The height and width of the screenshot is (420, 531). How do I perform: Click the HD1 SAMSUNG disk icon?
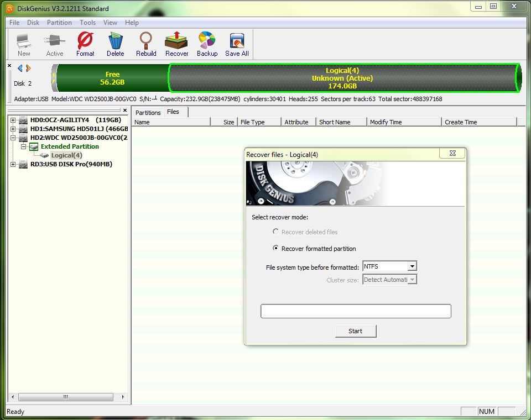(x=23, y=129)
